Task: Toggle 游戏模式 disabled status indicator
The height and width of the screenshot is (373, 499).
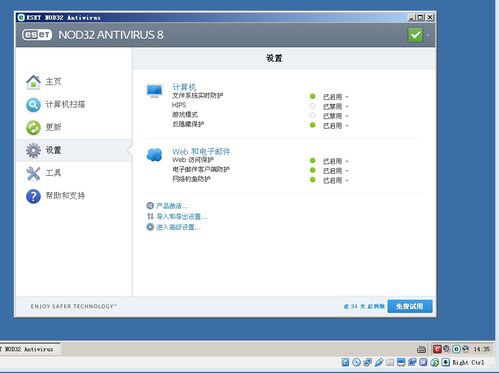Action: pyautogui.click(x=312, y=116)
